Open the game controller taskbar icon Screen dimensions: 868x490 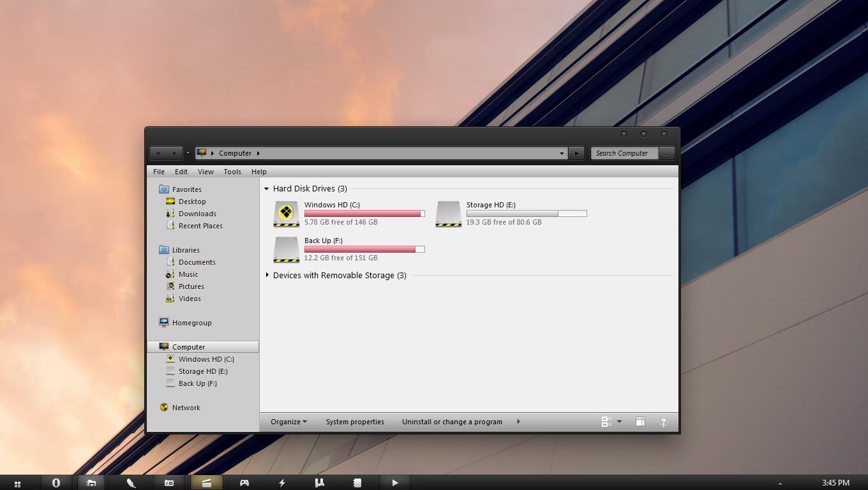[x=244, y=483]
